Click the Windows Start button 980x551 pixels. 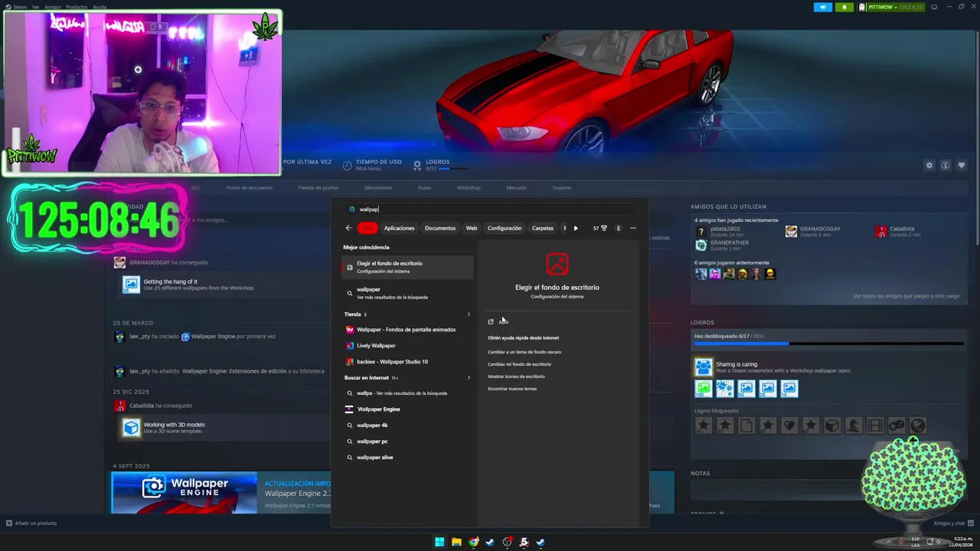pyautogui.click(x=439, y=543)
